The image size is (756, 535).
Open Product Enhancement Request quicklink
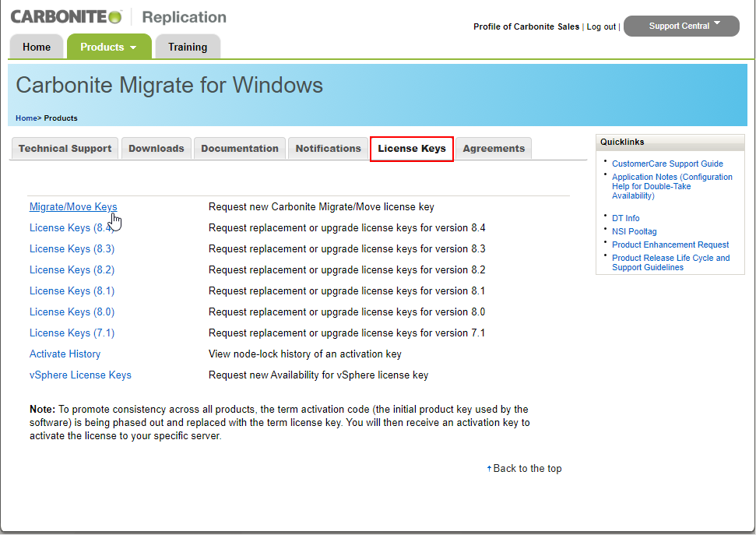pos(670,245)
